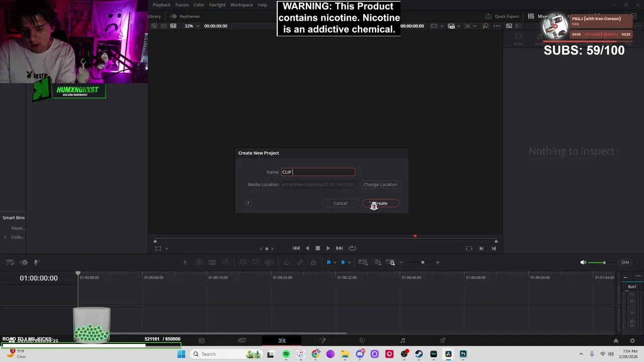
Task: Switch to the Color page
Action: (x=362, y=340)
